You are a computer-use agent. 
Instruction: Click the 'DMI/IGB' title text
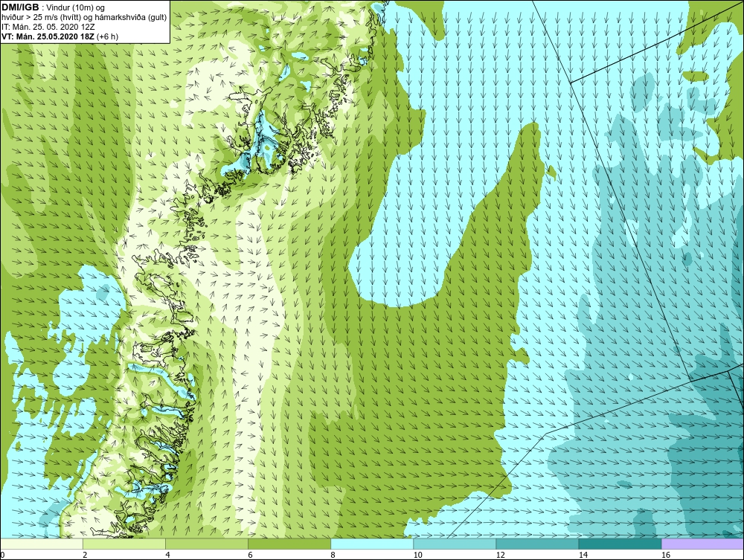coord(20,7)
